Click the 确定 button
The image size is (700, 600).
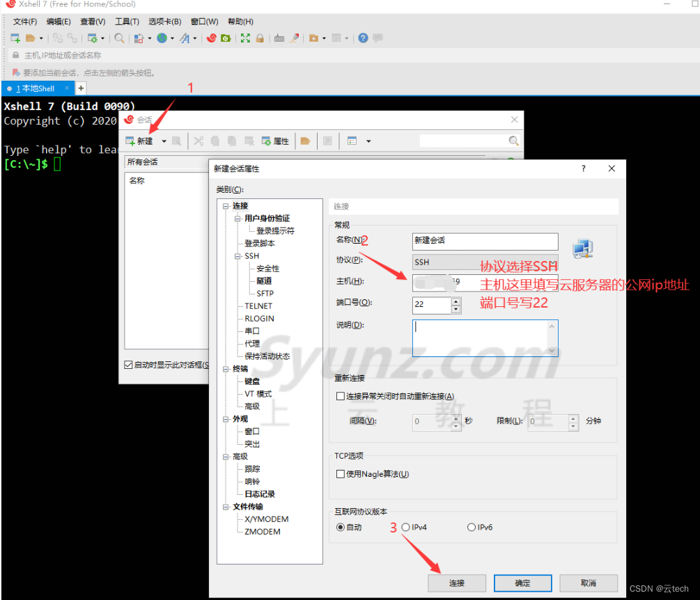pyautogui.click(x=523, y=583)
